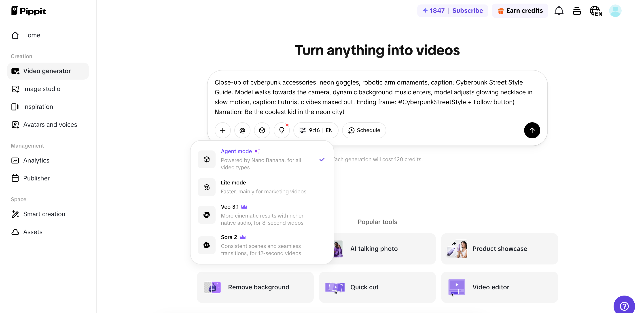Open Inspiration section in sidebar
Screen dimensions: 644x313
(38, 107)
